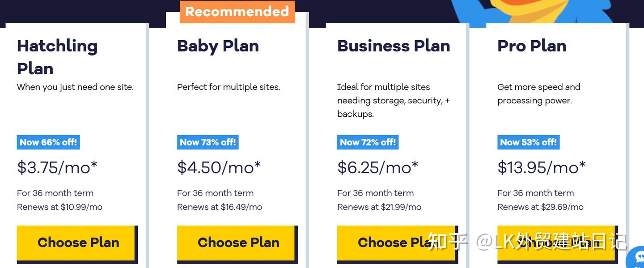Select the Now 72% off label
This screenshot has height=268, width=644.
tap(368, 142)
